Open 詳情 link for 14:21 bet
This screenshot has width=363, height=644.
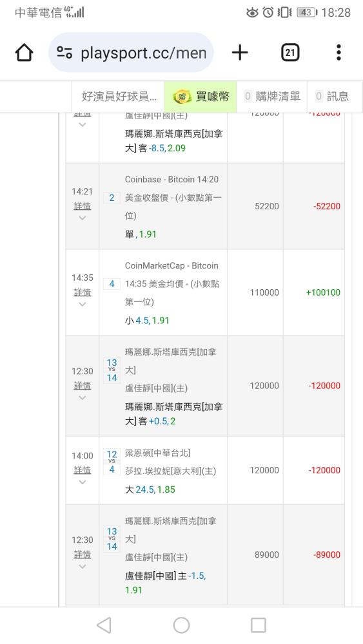pos(83,206)
